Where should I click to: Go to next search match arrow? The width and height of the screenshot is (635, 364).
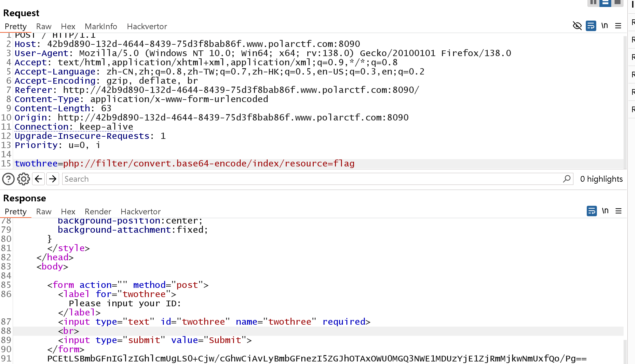point(53,179)
